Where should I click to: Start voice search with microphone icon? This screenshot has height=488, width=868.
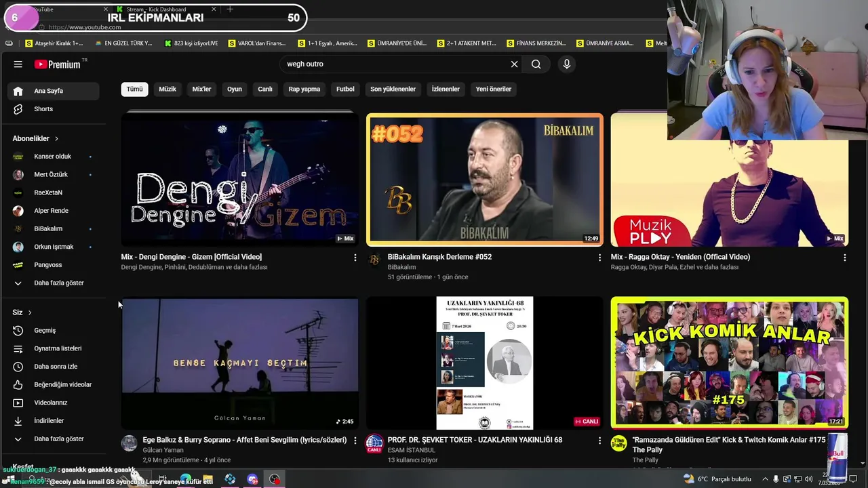pyautogui.click(x=567, y=64)
